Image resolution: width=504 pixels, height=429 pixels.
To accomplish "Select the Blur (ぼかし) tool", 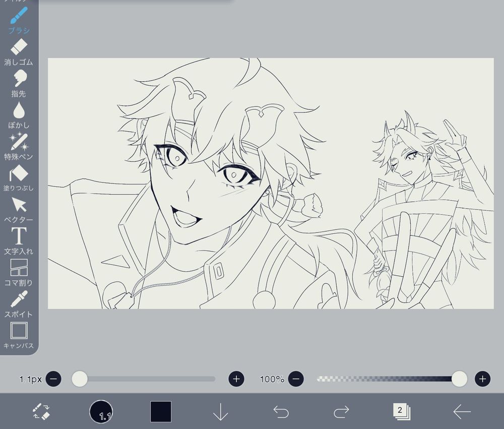I will (x=19, y=115).
